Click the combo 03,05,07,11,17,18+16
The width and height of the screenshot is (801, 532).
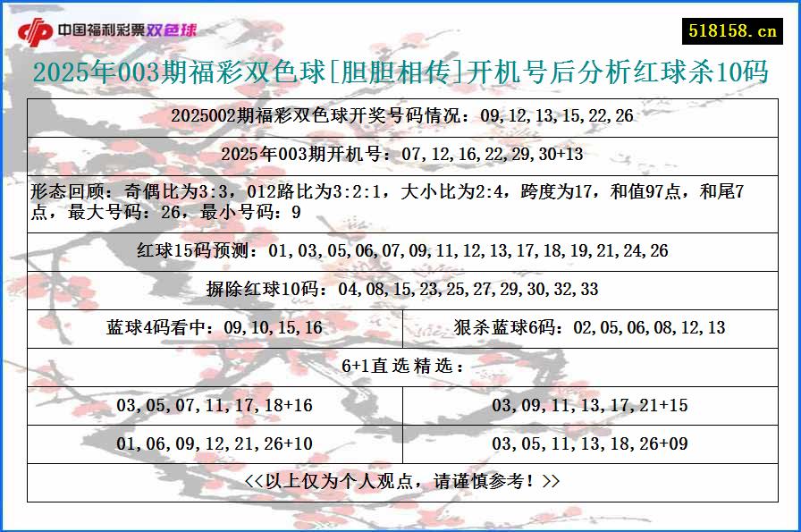pyautogui.click(x=215, y=404)
